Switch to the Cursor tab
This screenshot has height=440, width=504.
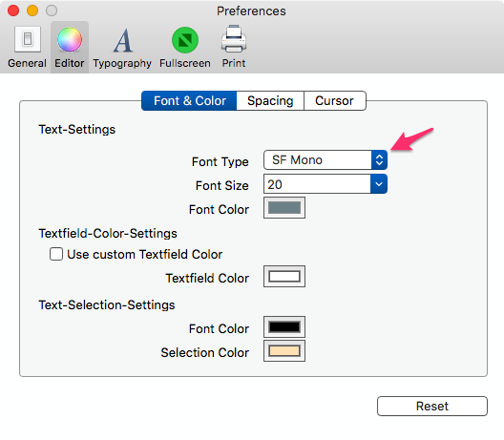tap(335, 101)
